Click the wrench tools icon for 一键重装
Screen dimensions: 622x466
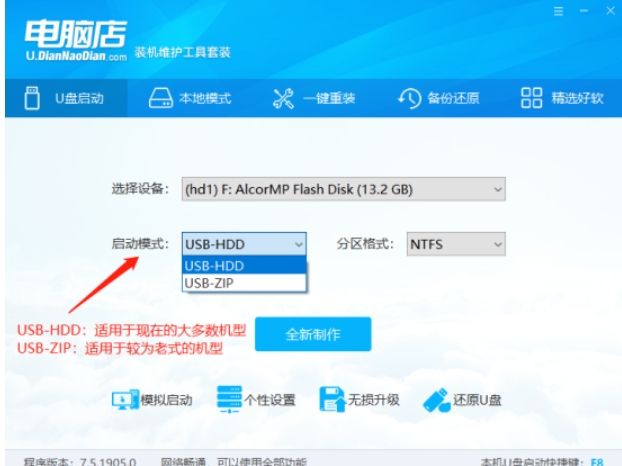[283, 98]
